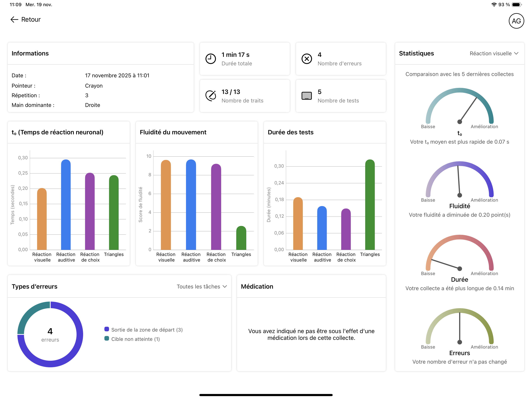This screenshot has width=532, height=399.
Task: Tap the Durée comparison gauge
Action: pos(460,253)
